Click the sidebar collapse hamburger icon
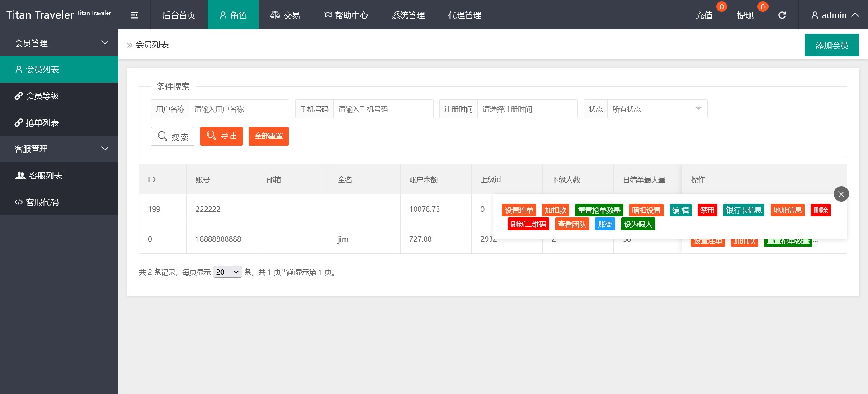Image resolution: width=868 pixels, height=394 pixels. (134, 15)
